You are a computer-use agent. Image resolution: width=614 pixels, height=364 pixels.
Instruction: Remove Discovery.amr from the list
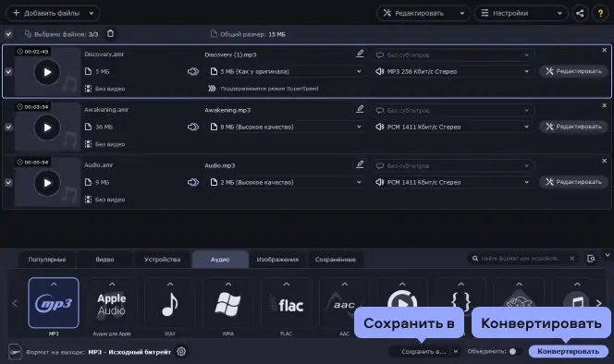coord(604,50)
